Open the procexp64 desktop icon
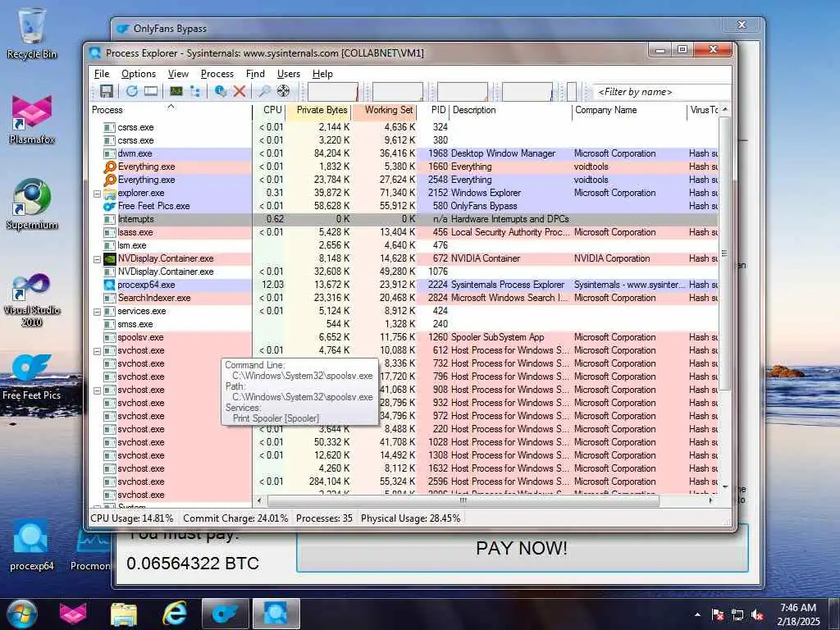840x630 pixels. [32, 545]
